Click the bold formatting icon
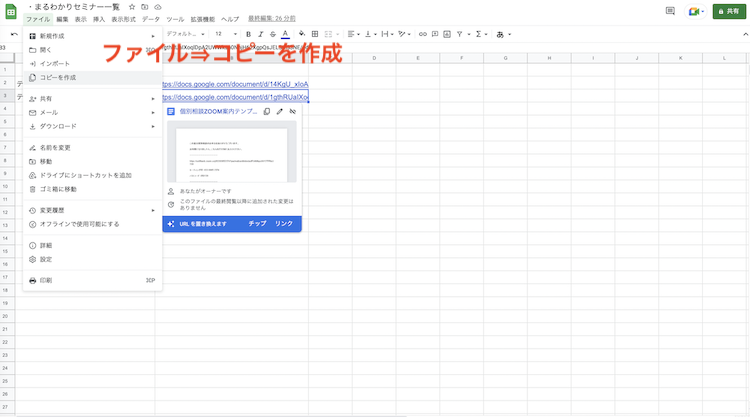This screenshot has height=417, width=750. pyautogui.click(x=247, y=34)
